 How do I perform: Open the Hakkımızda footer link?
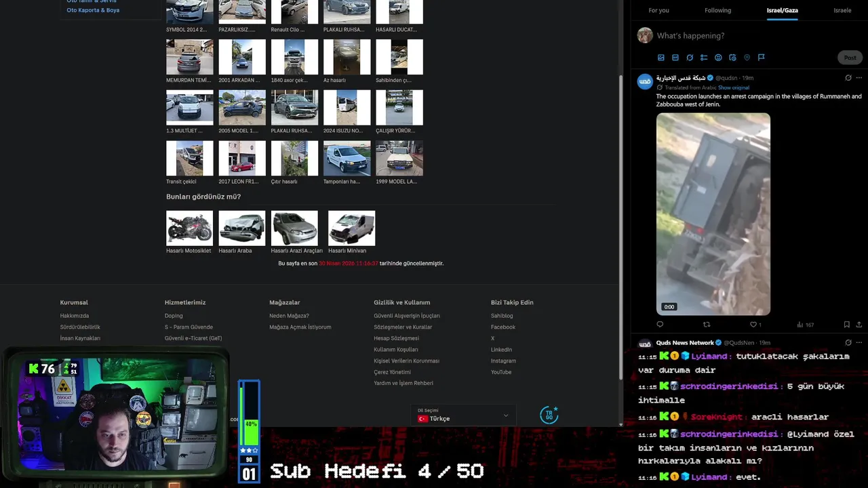coord(75,316)
